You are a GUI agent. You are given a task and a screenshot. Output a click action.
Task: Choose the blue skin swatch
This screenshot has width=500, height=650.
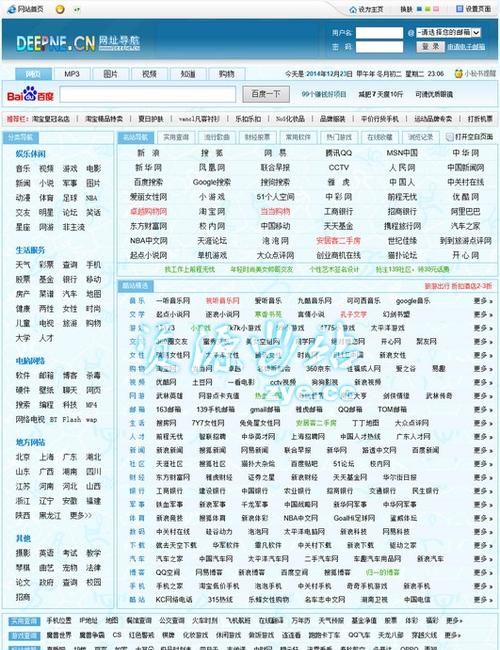[x=419, y=9]
